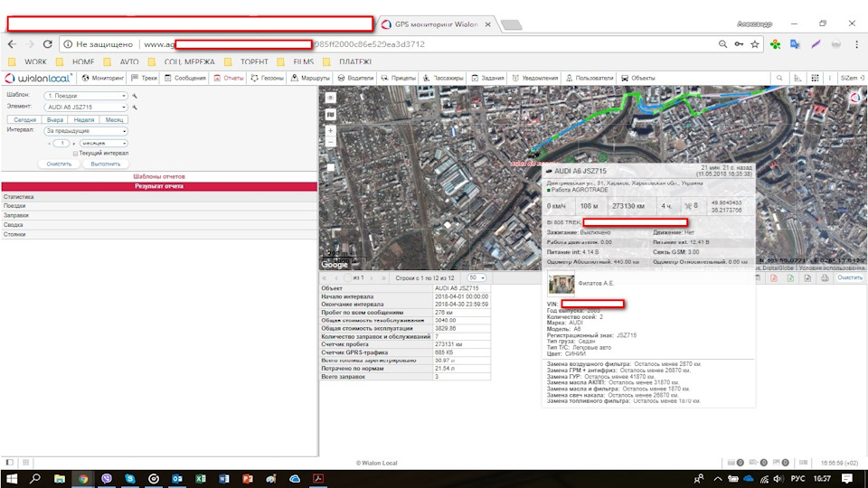Screen dimensions: 868x488
Task: Print the report using printer icon
Action: [823, 277]
